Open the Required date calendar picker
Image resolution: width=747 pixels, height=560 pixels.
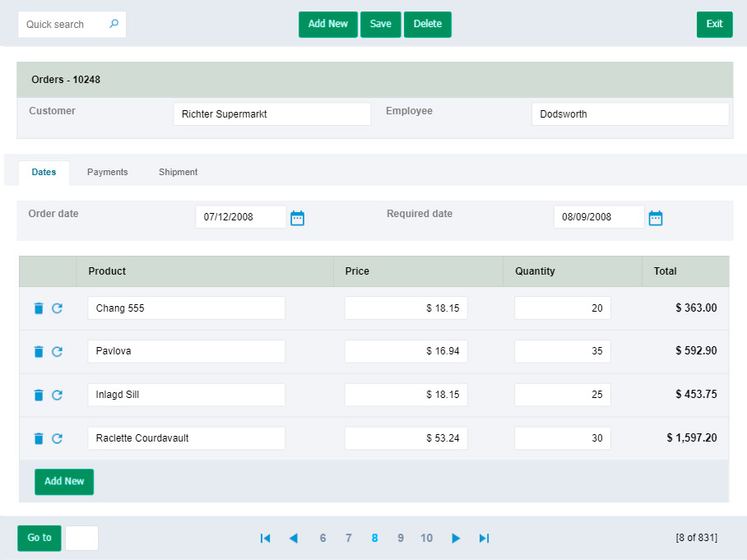pos(656,218)
